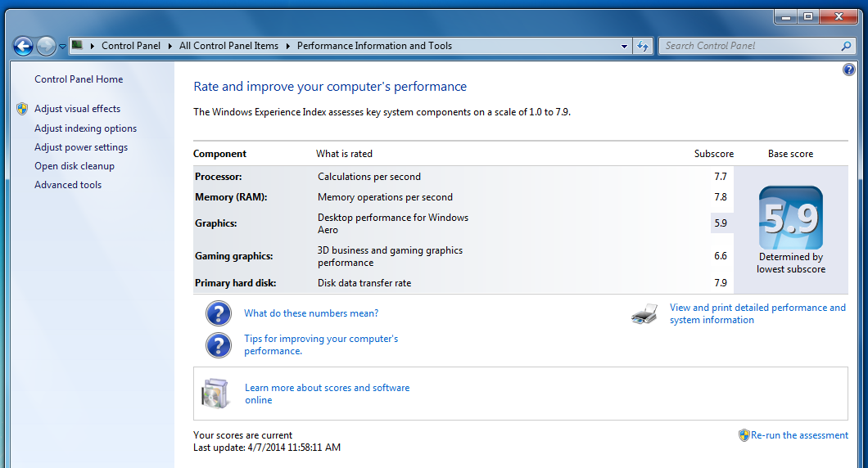Click the Memory (RAM) subscore 7.8
This screenshot has width=868, height=468.
pyautogui.click(x=721, y=197)
